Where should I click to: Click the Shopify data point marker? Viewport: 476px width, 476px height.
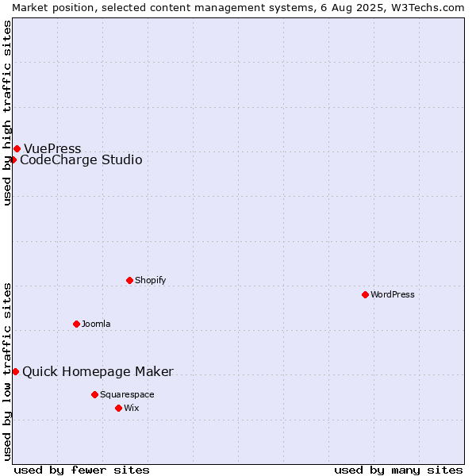click(x=129, y=281)
